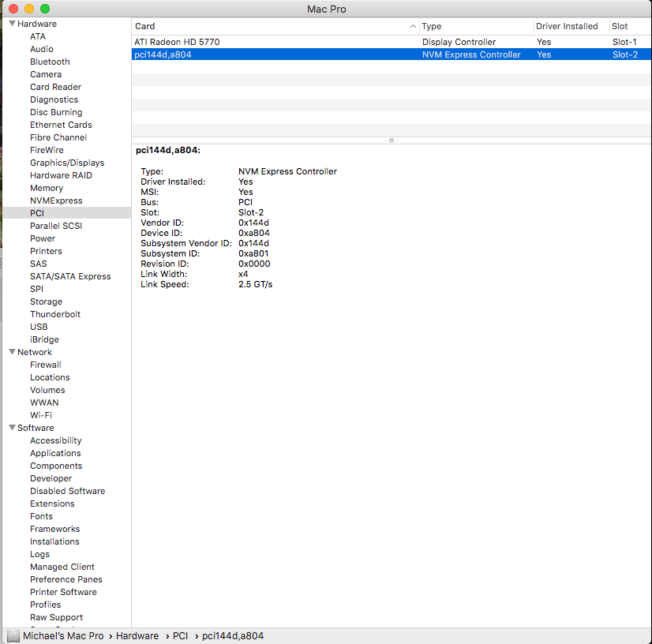Select Hardware RAID in the sidebar
652x644 pixels.
61,175
